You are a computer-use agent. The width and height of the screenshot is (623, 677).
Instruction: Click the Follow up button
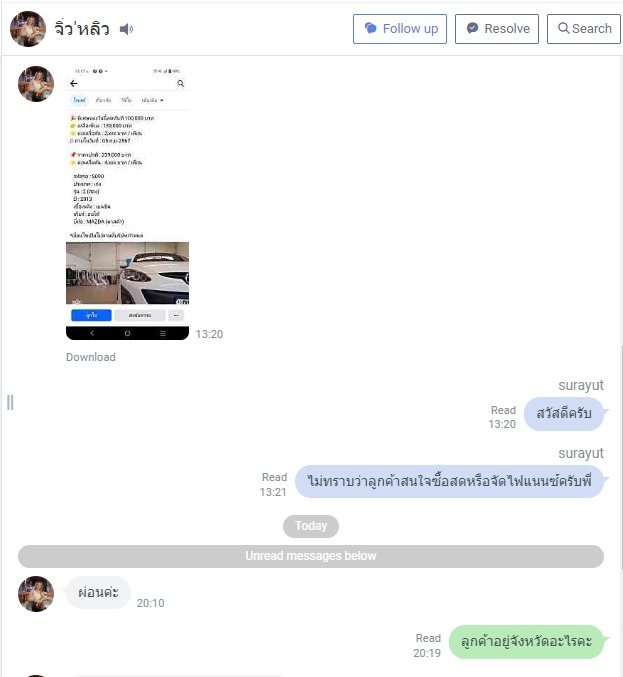tap(400, 29)
